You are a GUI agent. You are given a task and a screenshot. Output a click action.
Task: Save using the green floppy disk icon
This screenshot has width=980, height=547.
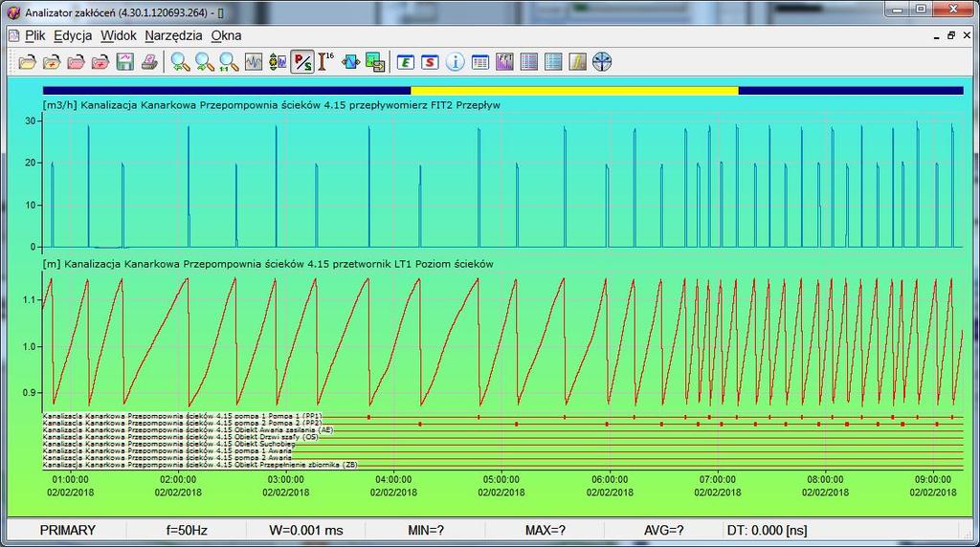point(125,62)
